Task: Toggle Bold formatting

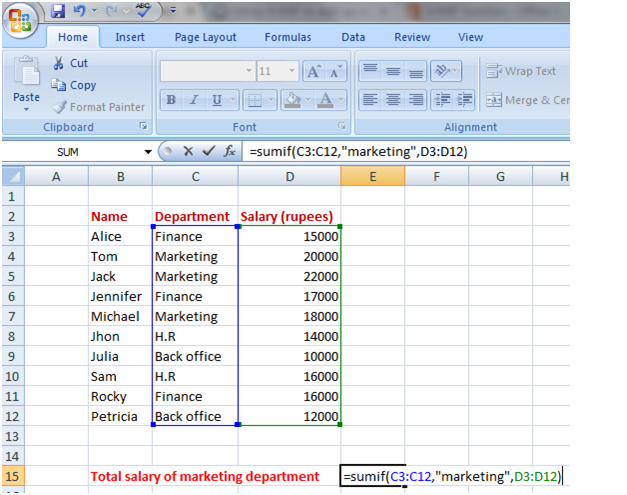Action: point(172,100)
